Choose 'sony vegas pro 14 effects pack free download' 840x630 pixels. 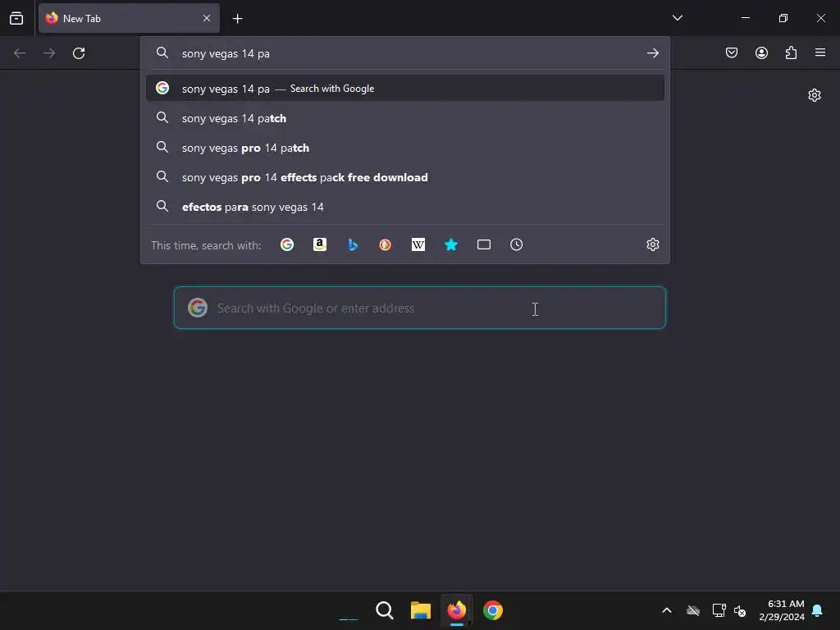[405, 177]
